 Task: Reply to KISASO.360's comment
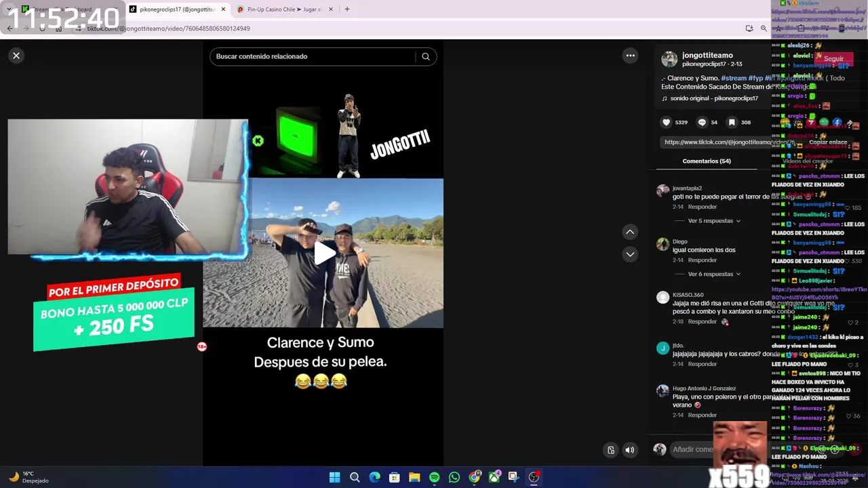coord(703,322)
